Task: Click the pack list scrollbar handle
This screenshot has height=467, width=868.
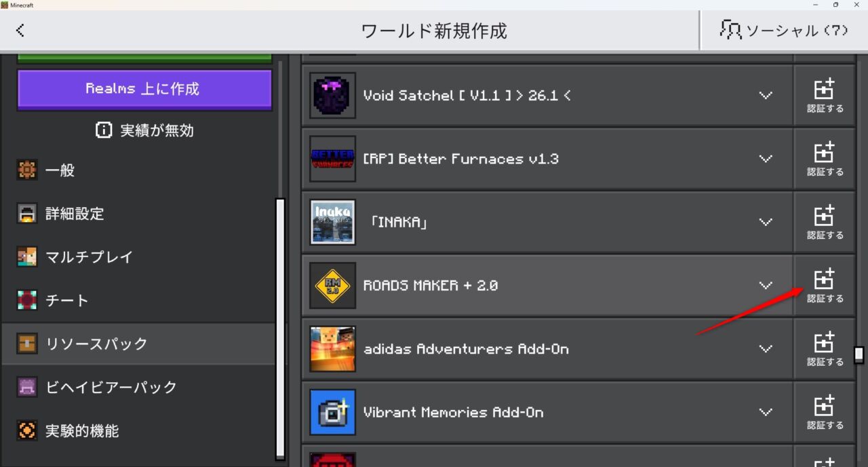Action: [859, 354]
